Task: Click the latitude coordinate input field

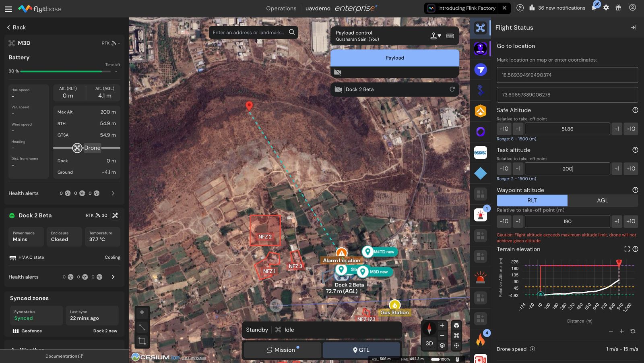Action: click(567, 75)
